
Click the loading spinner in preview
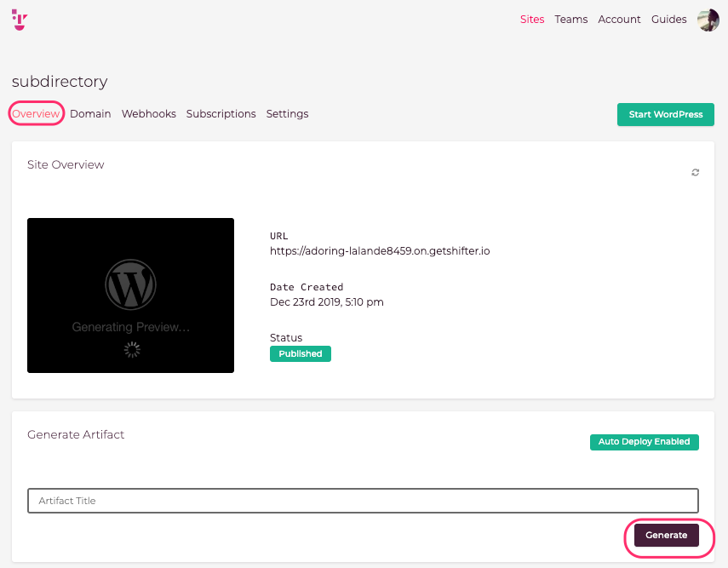pyautogui.click(x=132, y=350)
